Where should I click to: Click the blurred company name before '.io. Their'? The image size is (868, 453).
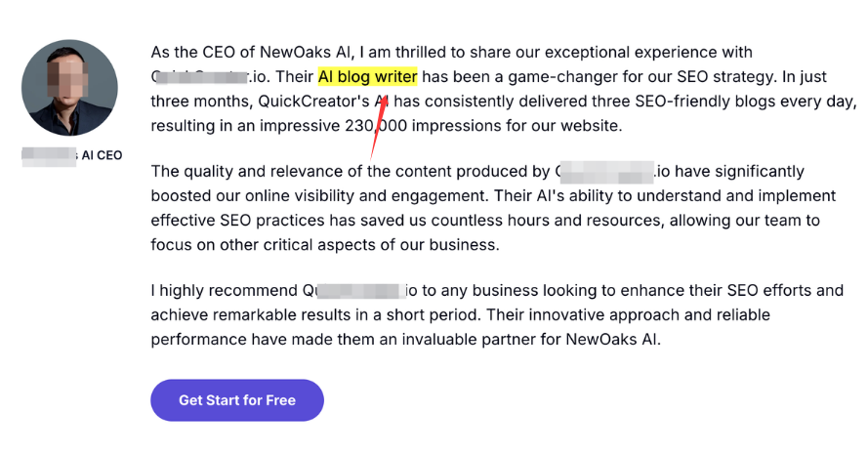click(x=200, y=76)
